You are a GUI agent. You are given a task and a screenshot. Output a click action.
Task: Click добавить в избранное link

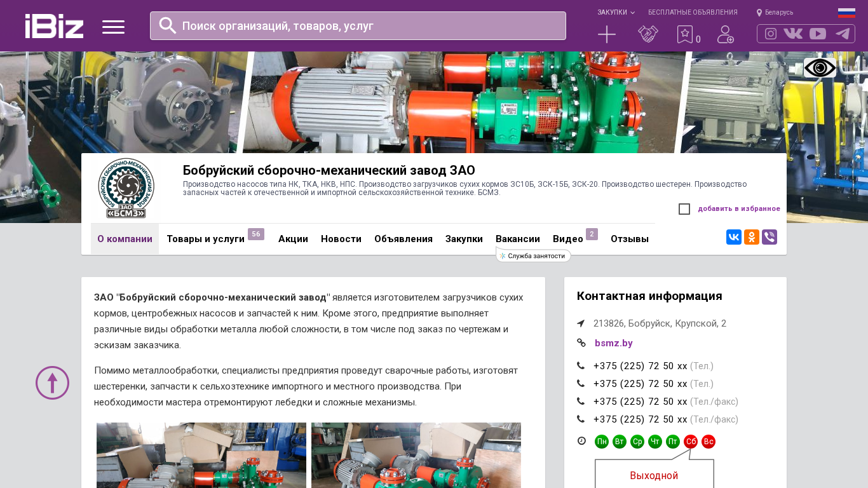click(739, 208)
